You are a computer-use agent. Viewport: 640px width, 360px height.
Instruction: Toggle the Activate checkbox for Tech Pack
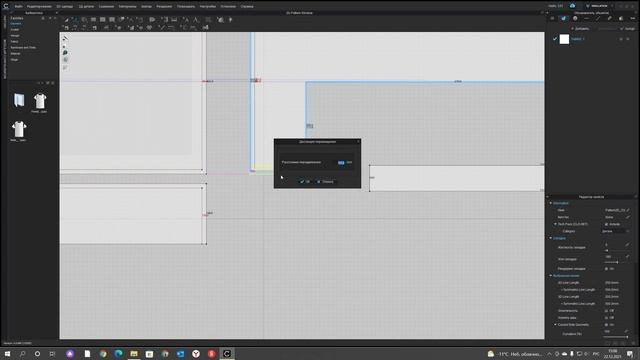pyautogui.click(x=607, y=224)
